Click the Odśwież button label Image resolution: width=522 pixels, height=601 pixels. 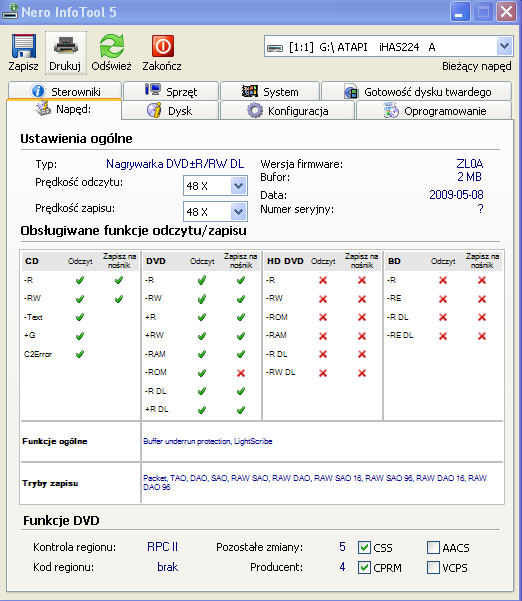click(x=112, y=66)
